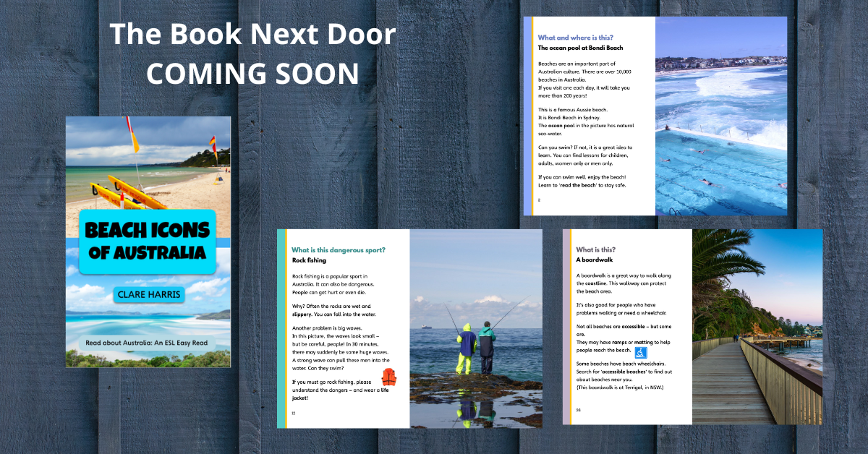The image size is (868, 454).
Task: Click the 'BEACH ICONS OF AUSTRALIA' title box
Action: pyautogui.click(x=148, y=242)
